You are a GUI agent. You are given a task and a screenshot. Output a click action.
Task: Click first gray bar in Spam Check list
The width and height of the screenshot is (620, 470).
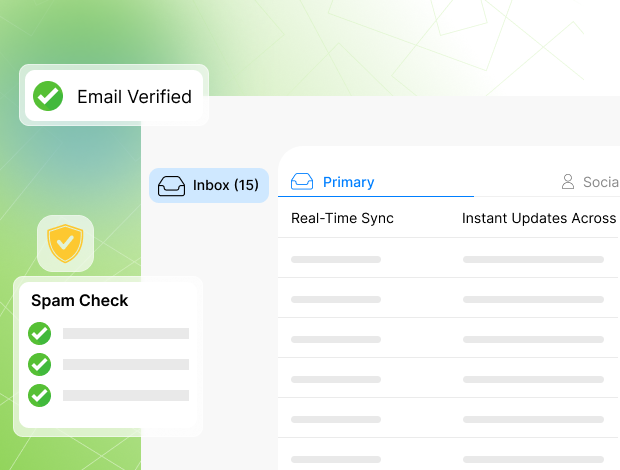pos(125,333)
